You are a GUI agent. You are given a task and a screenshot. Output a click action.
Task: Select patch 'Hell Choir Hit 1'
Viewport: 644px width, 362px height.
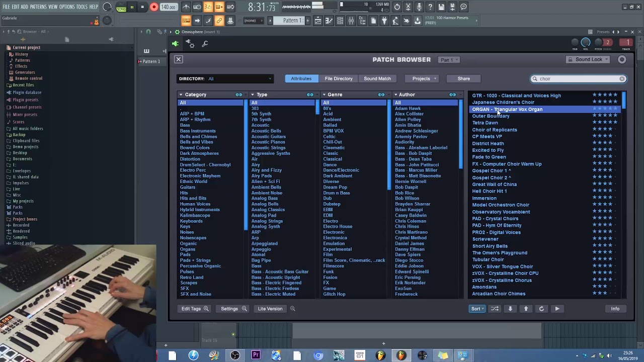(489, 191)
